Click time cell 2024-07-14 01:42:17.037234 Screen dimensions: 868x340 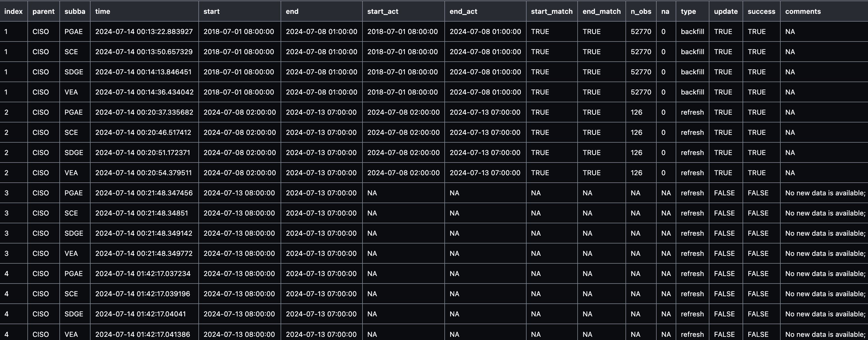click(143, 274)
